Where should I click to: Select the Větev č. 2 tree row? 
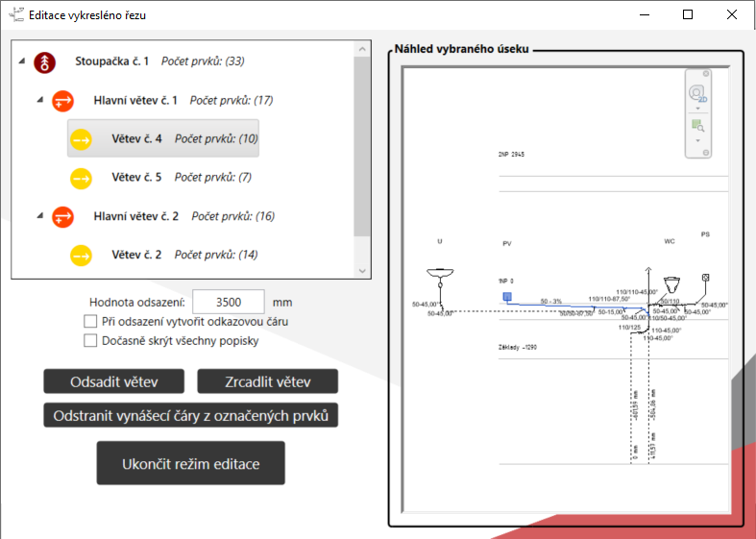(163, 255)
